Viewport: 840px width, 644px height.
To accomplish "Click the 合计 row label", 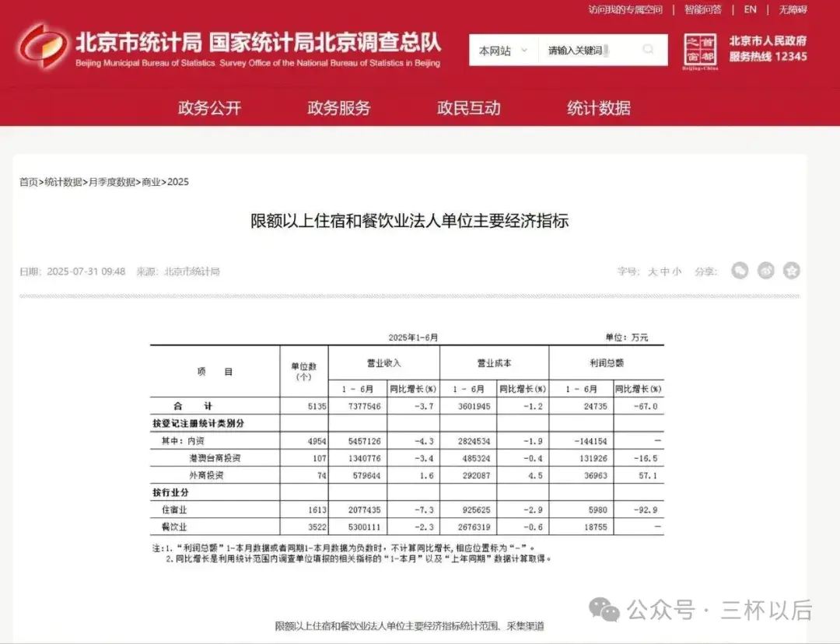I will (193, 406).
